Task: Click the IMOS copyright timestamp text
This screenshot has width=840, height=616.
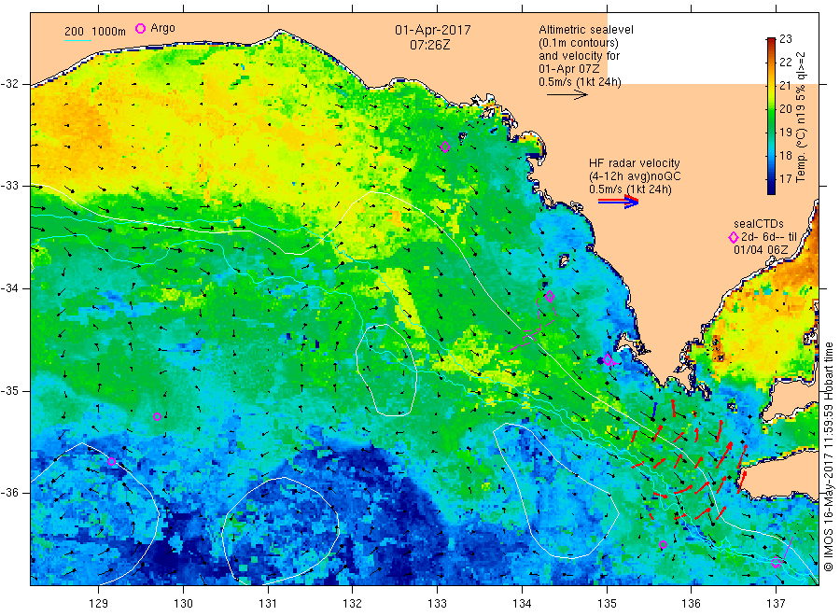Action: pos(829,456)
